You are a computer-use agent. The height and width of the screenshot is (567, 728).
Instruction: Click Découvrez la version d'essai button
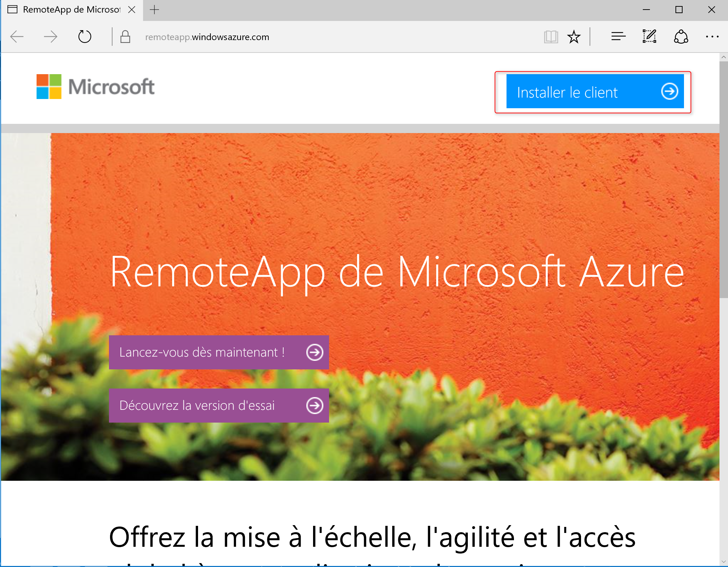[x=219, y=406]
